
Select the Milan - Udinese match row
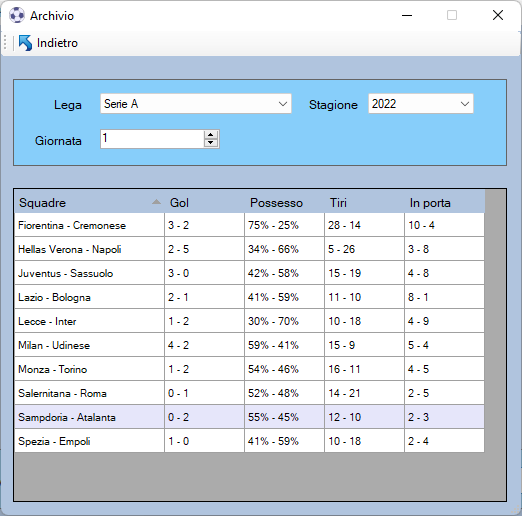[249, 345]
